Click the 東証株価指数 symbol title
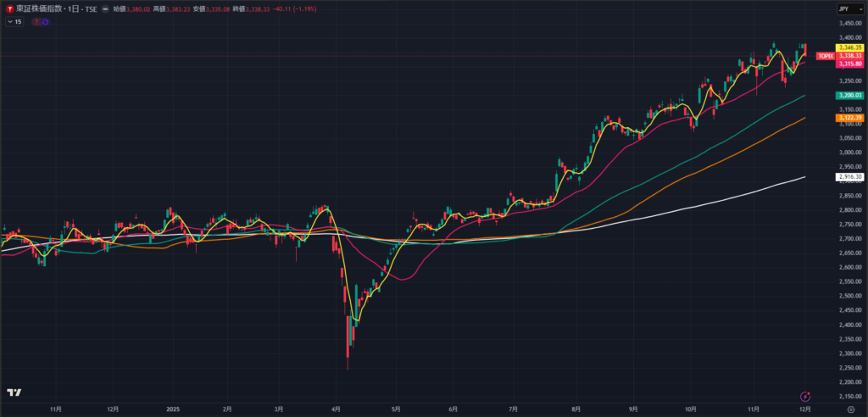Image resolution: width=868 pixels, height=417 pixels. pos(39,8)
